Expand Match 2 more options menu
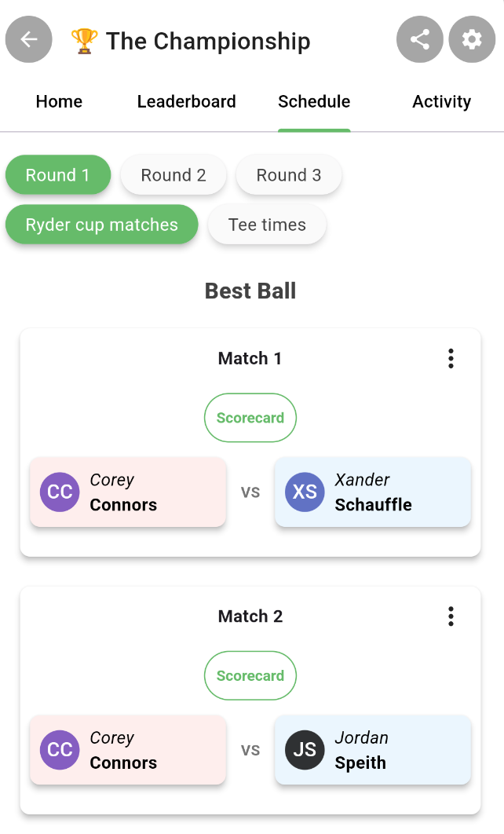The width and height of the screenshot is (504, 834). coord(451,616)
